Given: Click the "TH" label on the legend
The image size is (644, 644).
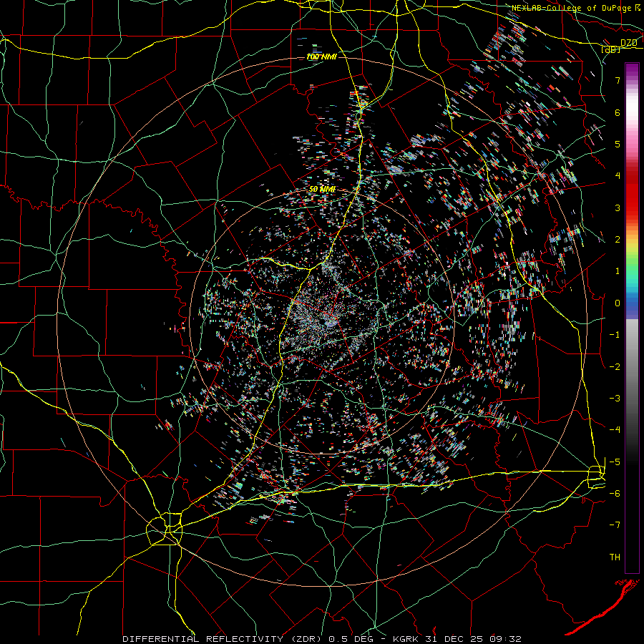Looking at the screenshot, I should click(615, 557).
